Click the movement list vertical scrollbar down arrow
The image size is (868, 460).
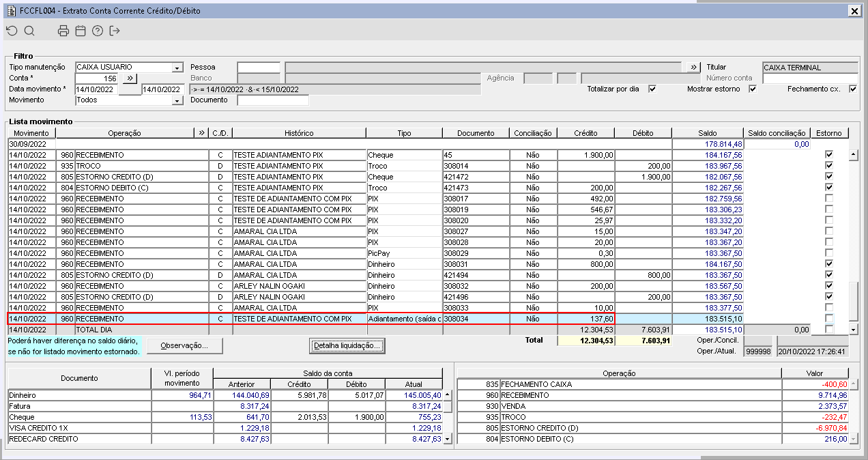(853, 330)
